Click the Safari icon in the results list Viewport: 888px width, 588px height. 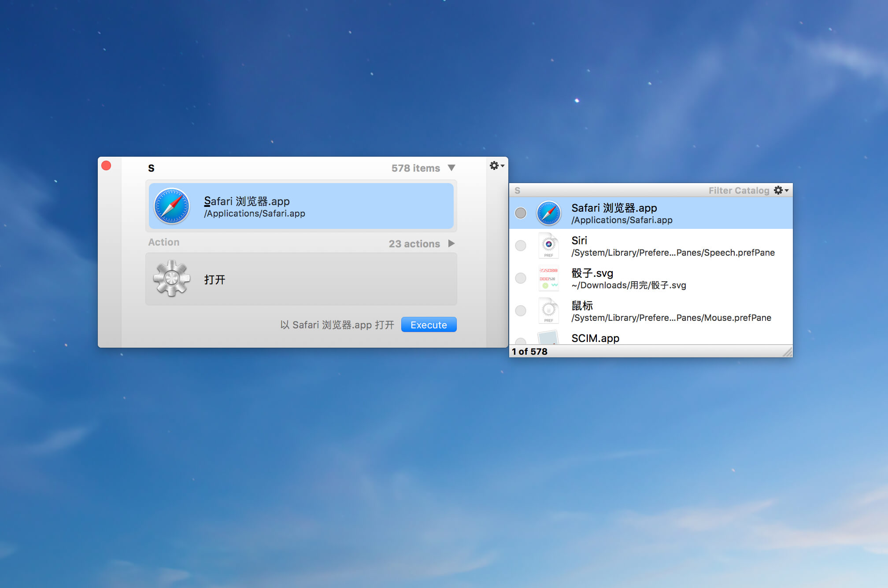pos(548,213)
